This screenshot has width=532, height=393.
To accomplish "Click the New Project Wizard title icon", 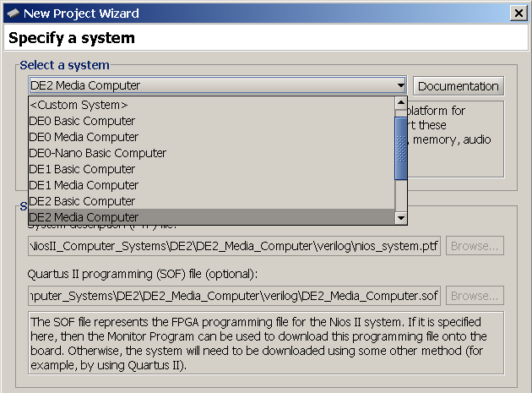I will (x=13, y=14).
